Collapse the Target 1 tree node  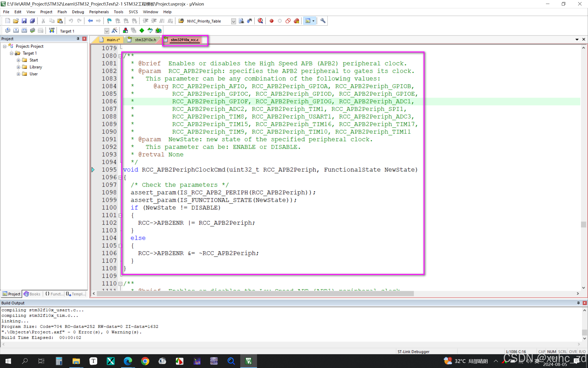pyautogui.click(x=11, y=53)
